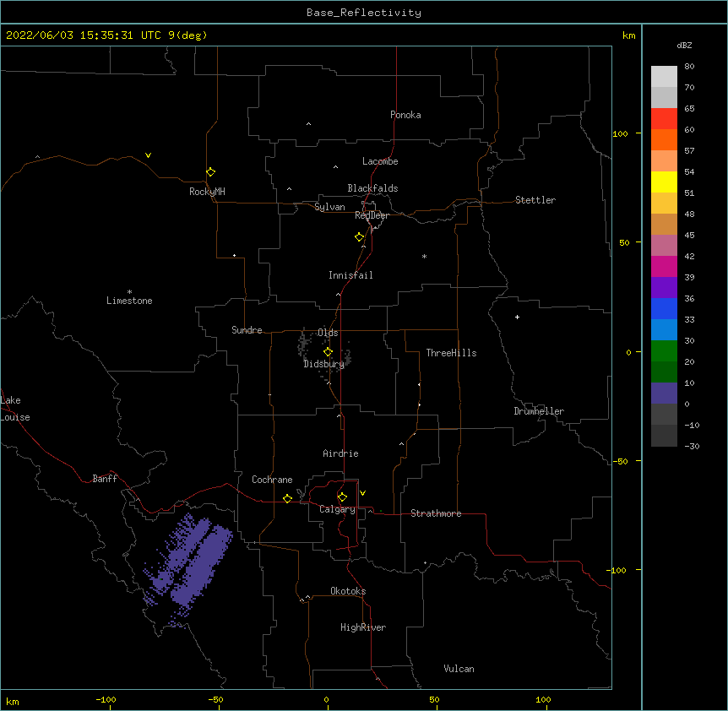The image size is (728, 711).
Task: Click the yellow 54 dBZ legend swatch
Action: pyautogui.click(x=664, y=182)
